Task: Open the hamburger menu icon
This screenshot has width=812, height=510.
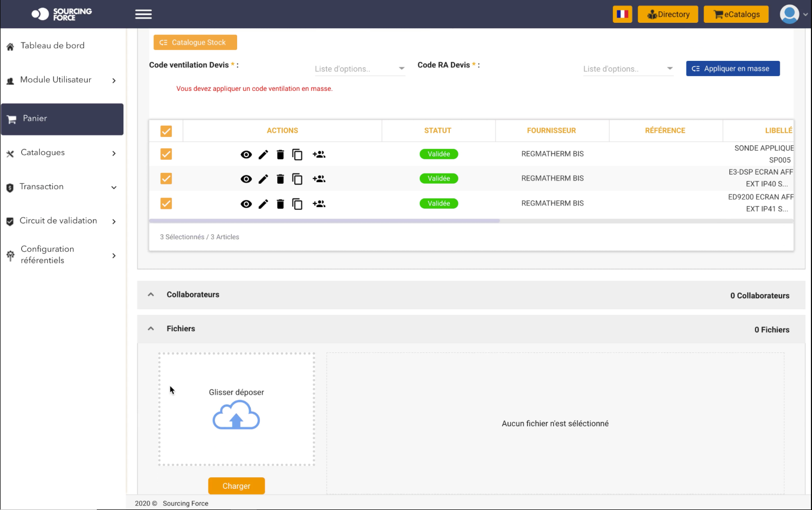Action: [144, 14]
